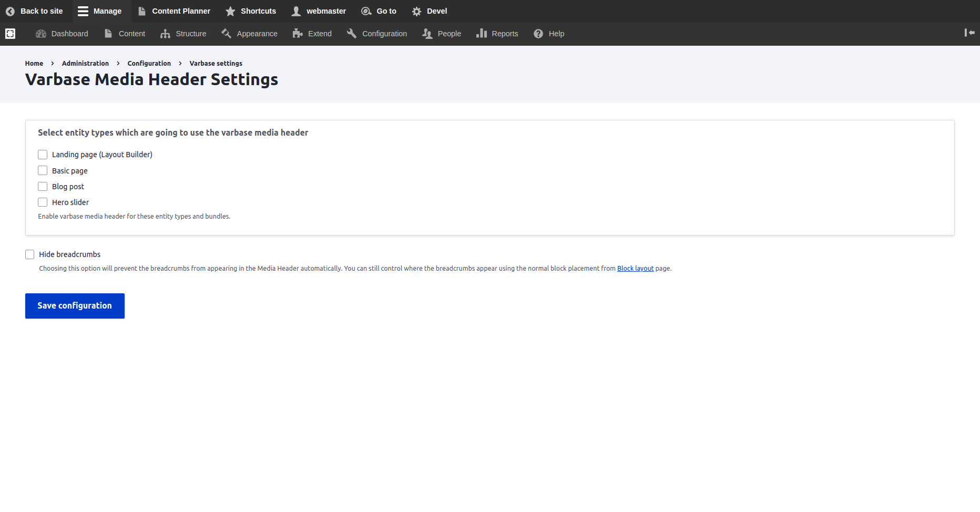The image size is (980, 512).
Task: Click the People menu label
Action: (x=449, y=34)
